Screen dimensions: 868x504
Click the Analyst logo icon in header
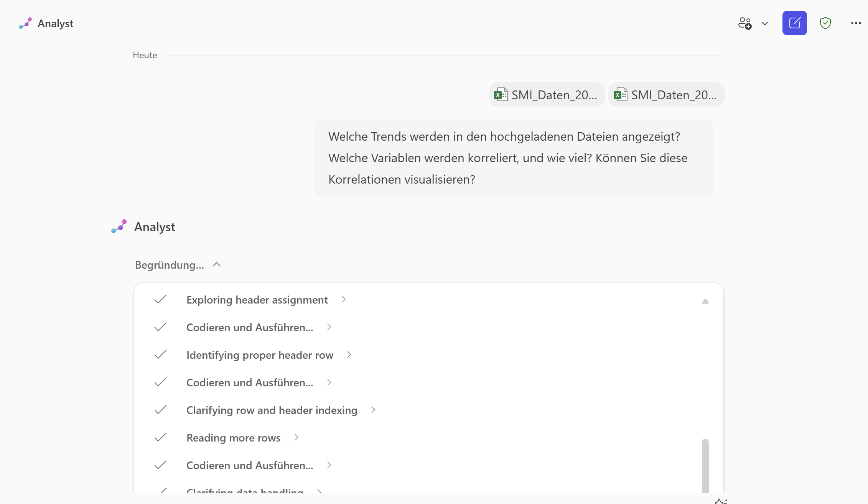click(x=25, y=23)
